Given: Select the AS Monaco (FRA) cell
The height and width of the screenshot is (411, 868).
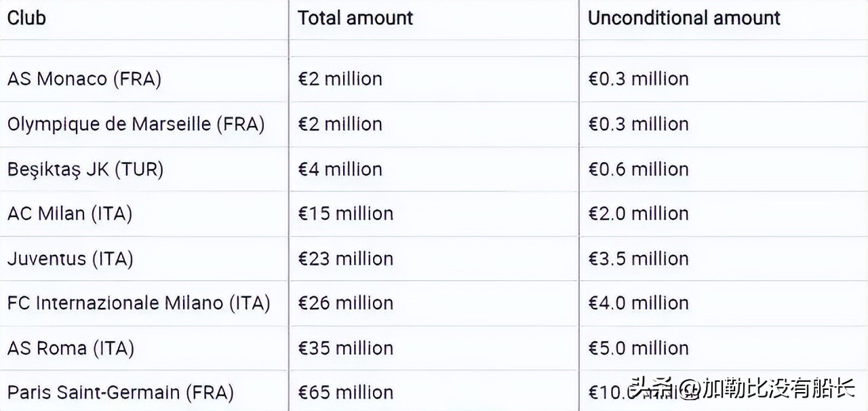Looking at the screenshot, I should (x=84, y=79).
